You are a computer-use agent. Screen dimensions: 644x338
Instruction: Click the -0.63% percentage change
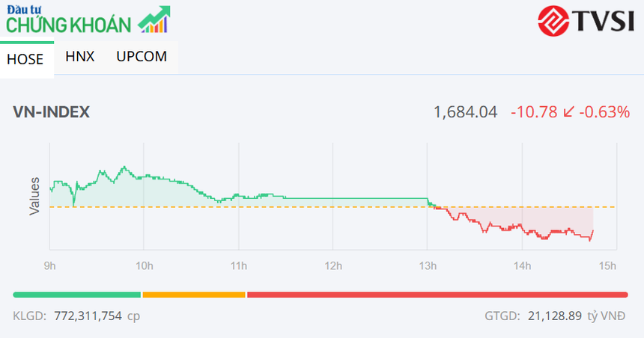(604, 112)
